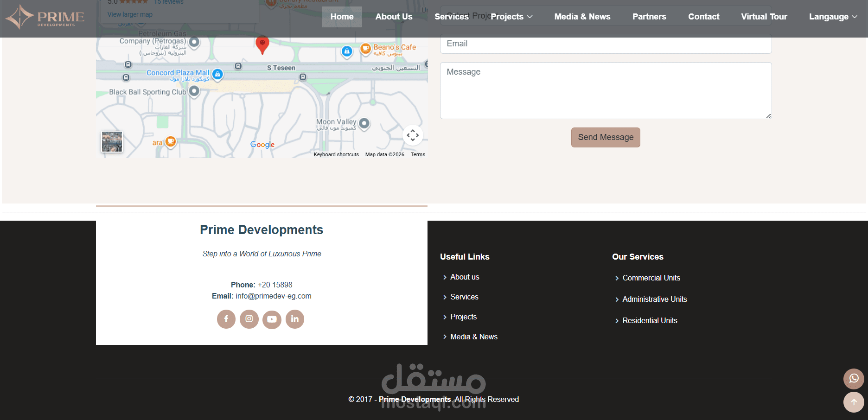Click the back-to-top arrow button
The image size is (868, 420).
(854, 402)
